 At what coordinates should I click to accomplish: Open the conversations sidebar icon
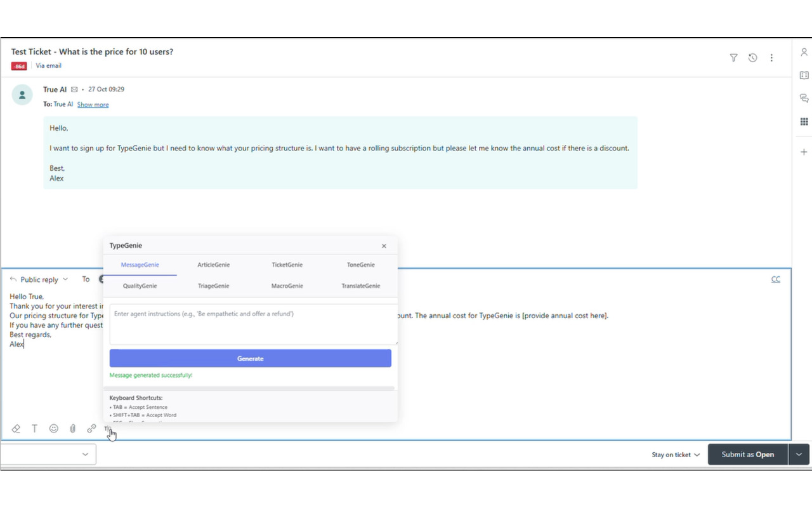click(804, 98)
